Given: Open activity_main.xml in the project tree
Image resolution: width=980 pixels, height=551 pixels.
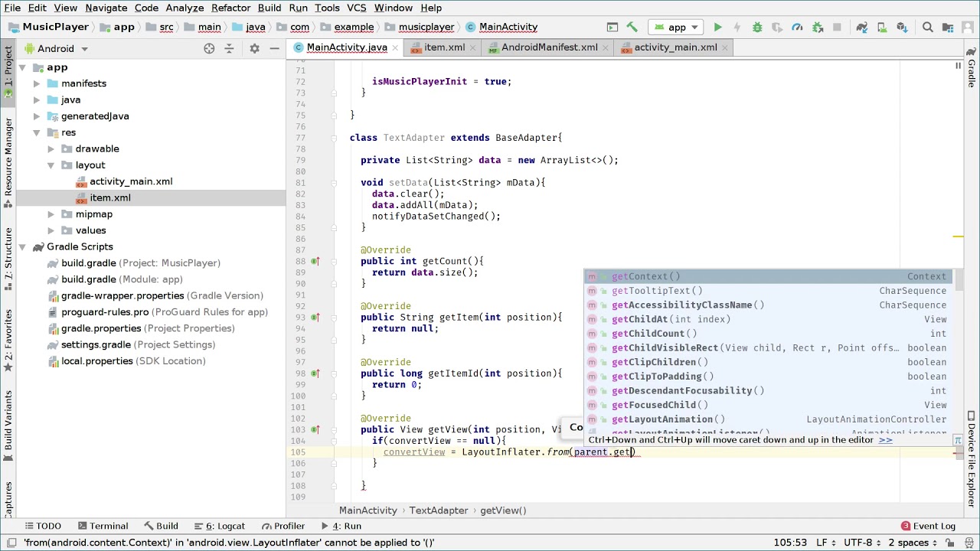Looking at the screenshot, I should click(131, 181).
